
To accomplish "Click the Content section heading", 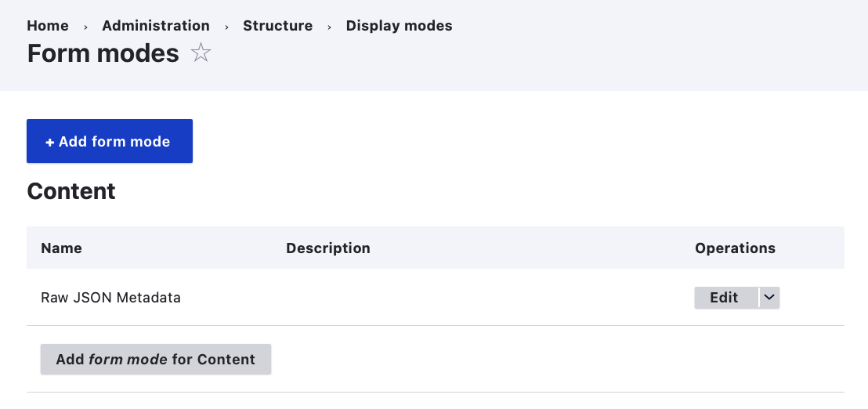I will 71,191.
